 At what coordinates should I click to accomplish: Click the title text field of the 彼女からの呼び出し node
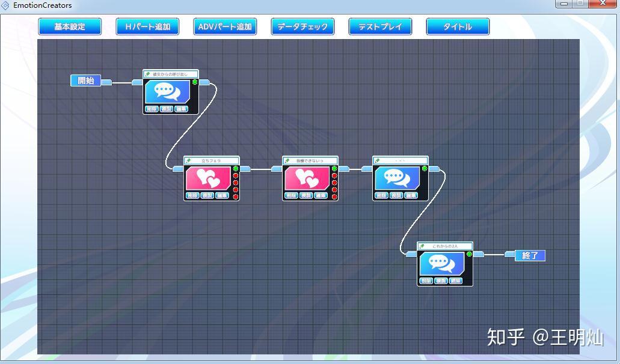pyautogui.click(x=173, y=73)
